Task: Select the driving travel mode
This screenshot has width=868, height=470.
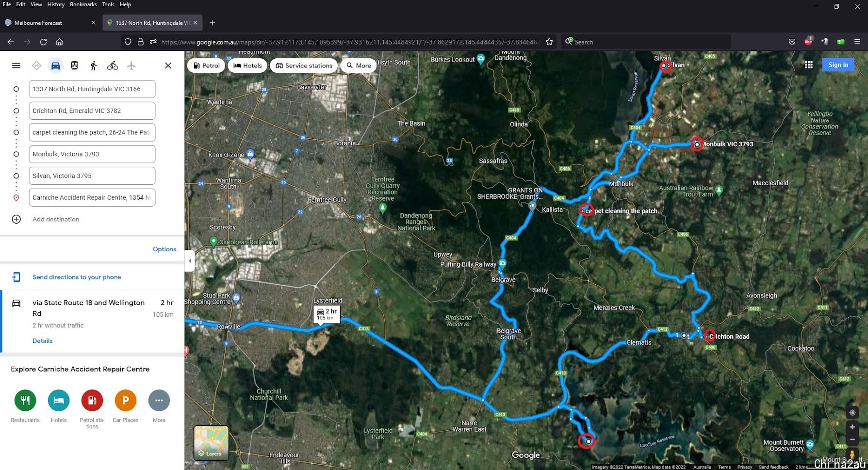Action: click(x=56, y=65)
